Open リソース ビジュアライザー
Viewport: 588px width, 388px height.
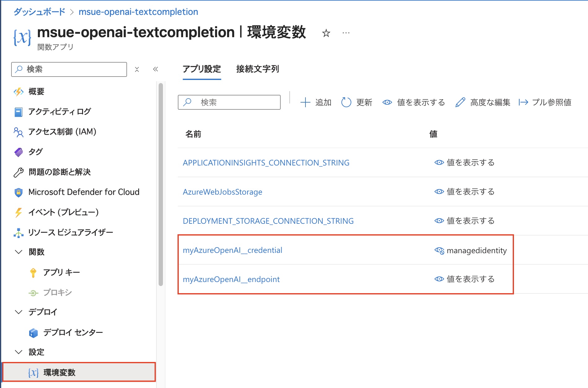pyautogui.click(x=71, y=232)
